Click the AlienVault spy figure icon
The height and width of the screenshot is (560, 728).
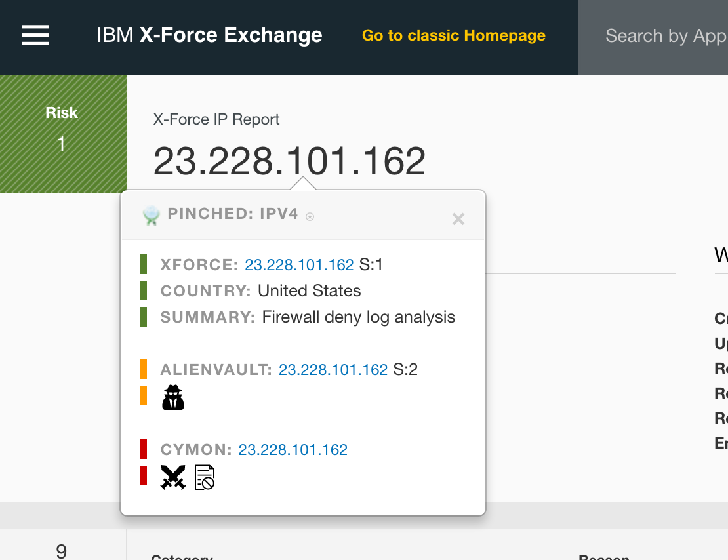[x=173, y=397]
